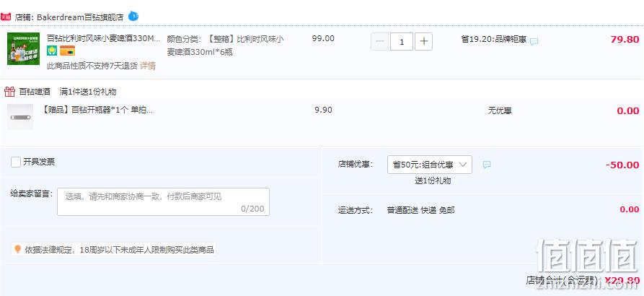Open the 【赠品】百钻开瓶器 item title
This screenshot has height=296, width=644.
(97, 110)
